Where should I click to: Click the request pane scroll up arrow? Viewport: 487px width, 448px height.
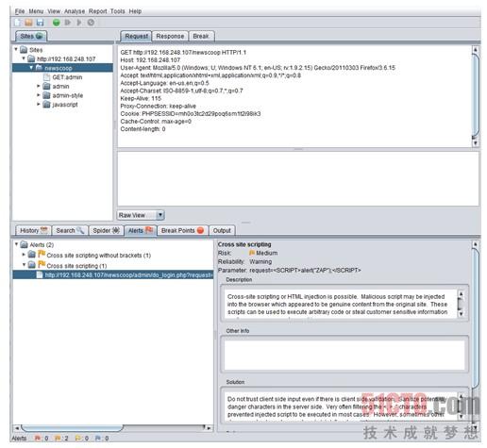pyautogui.click(x=476, y=50)
